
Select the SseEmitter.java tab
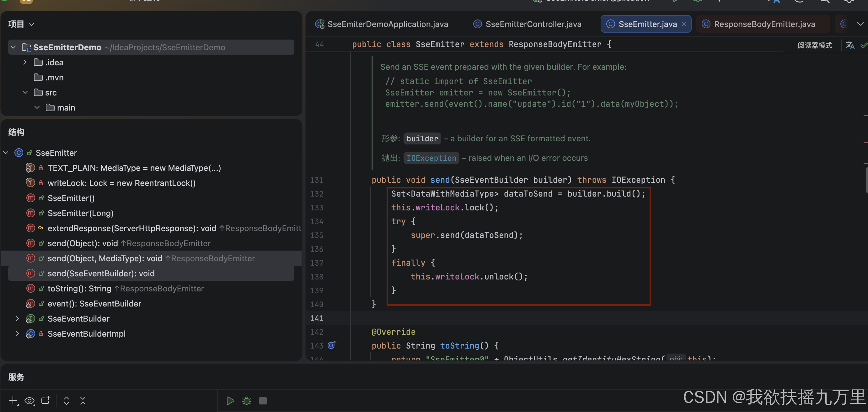tap(646, 24)
